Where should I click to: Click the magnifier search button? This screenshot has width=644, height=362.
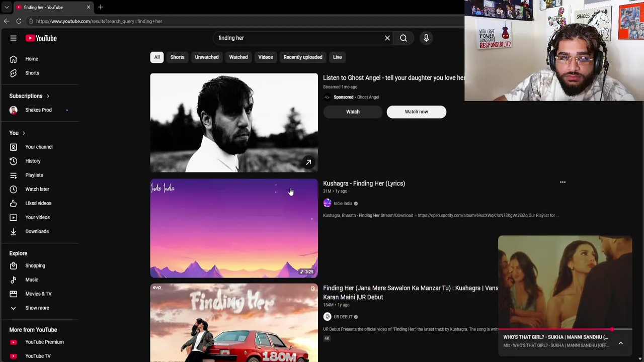(x=404, y=38)
